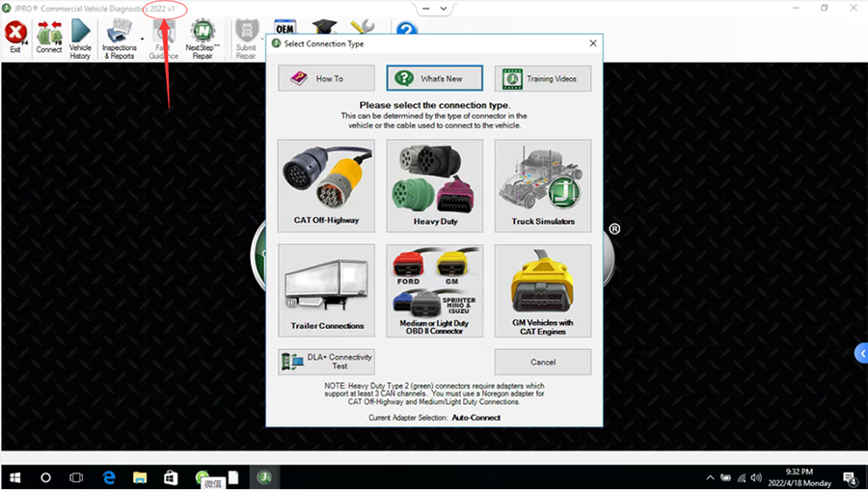Click the graduation cap training icon

(x=324, y=27)
